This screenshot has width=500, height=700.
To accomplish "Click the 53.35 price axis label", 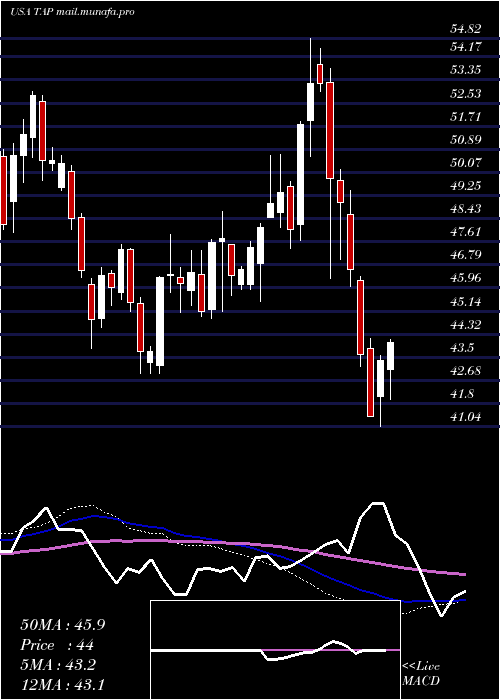I will (x=466, y=70).
